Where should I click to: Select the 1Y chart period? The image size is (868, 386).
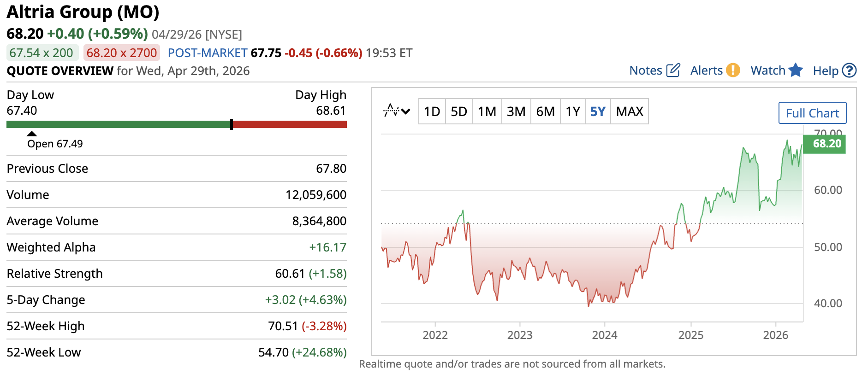pyautogui.click(x=573, y=111)
